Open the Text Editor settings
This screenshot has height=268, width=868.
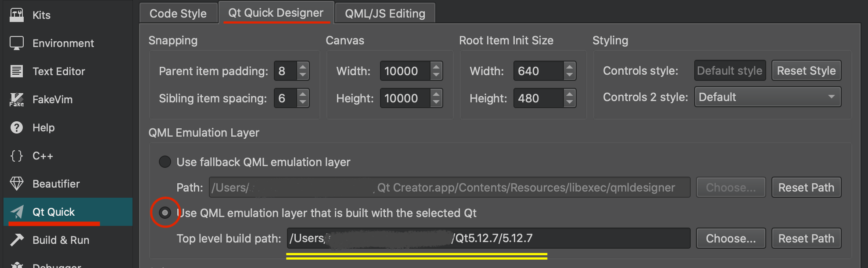(x=59, y=71)
